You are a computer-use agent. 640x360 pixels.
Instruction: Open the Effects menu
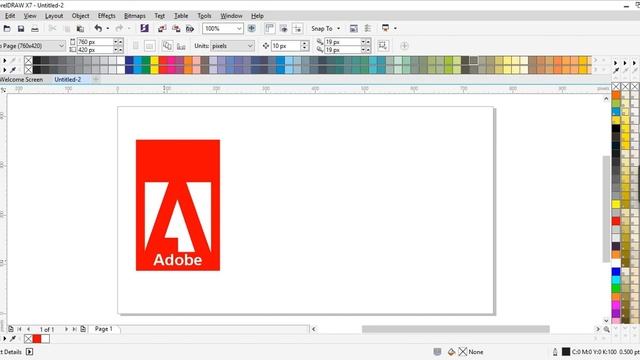pyautogui.click(x=107, y=16)
